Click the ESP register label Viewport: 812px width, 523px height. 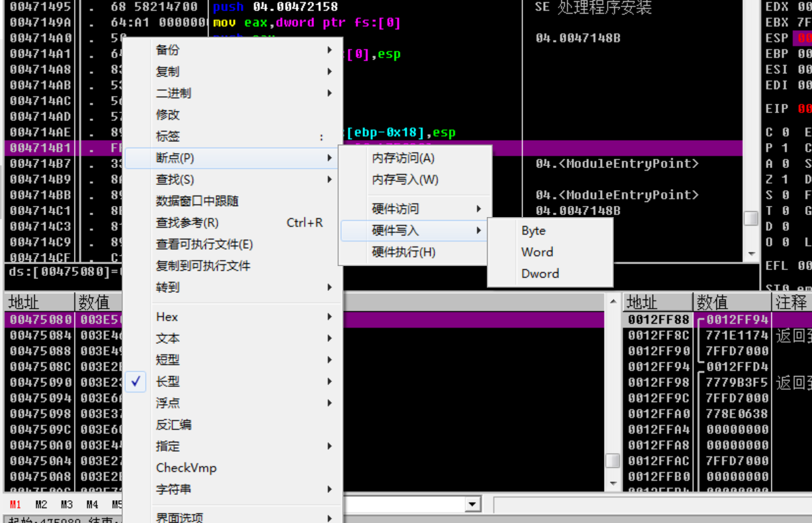click(777, 39)
